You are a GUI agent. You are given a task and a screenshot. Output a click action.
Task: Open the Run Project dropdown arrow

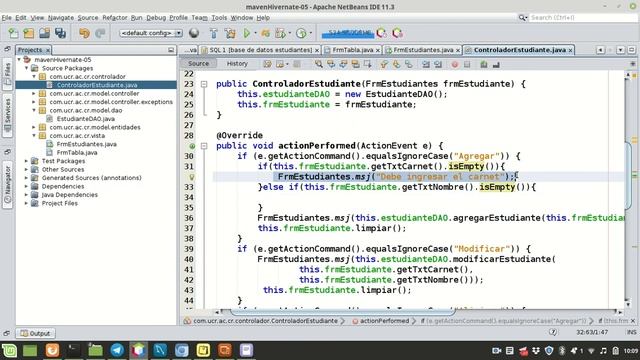[x=256, y=33]
